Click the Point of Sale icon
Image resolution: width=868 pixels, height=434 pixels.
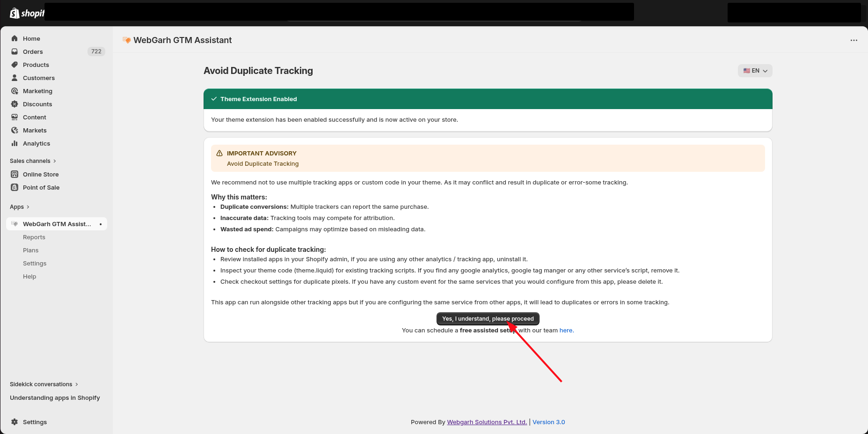coord(15,187)
